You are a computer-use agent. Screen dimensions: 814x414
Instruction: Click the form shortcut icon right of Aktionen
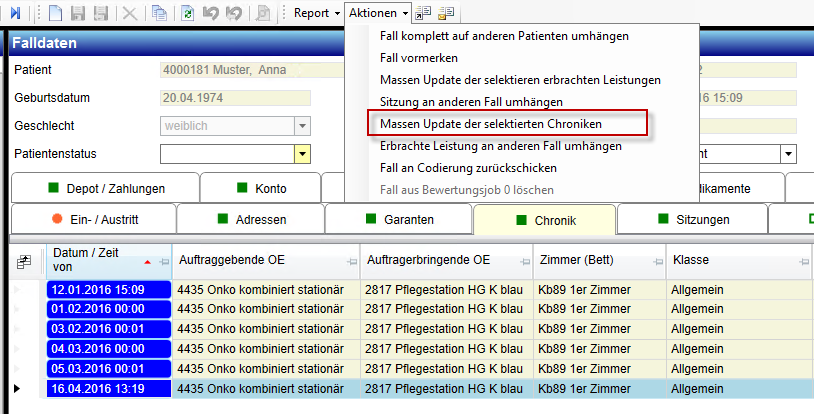click(423, 13)
